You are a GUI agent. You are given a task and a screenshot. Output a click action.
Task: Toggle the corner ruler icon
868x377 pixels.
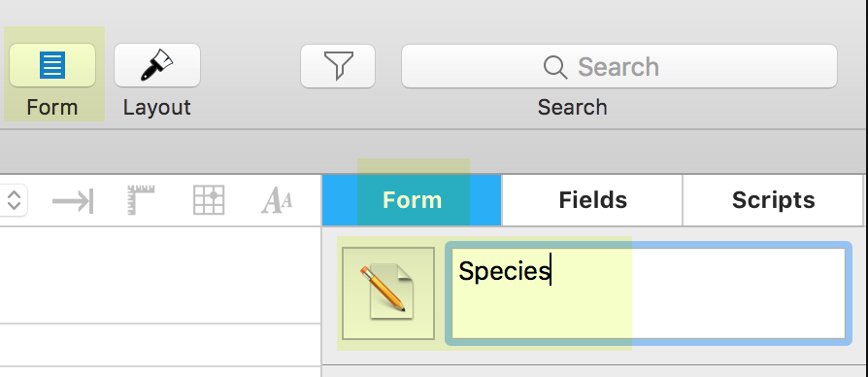141,200
